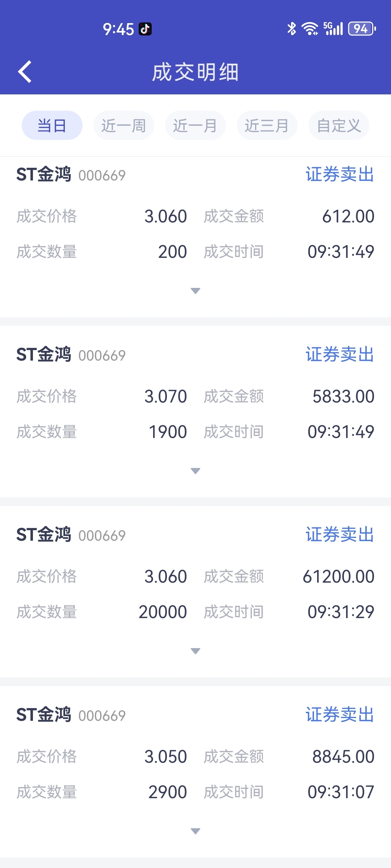Viewport: 391px width, 868px height.
Task: Tap 证券卖出 on the 09:31:29 trade
Action: pyautogui.click(x=340, y=535)
